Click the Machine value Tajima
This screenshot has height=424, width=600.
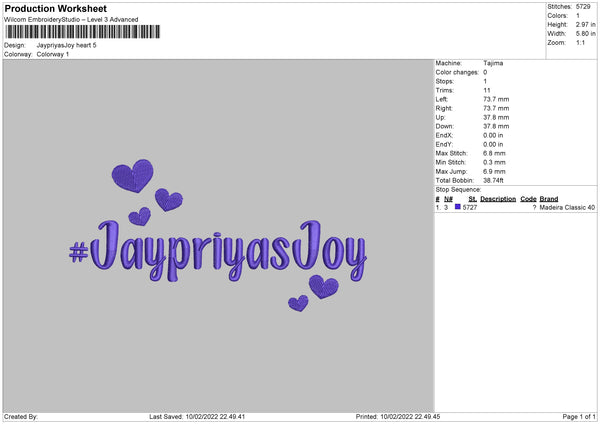click(493, 63)
